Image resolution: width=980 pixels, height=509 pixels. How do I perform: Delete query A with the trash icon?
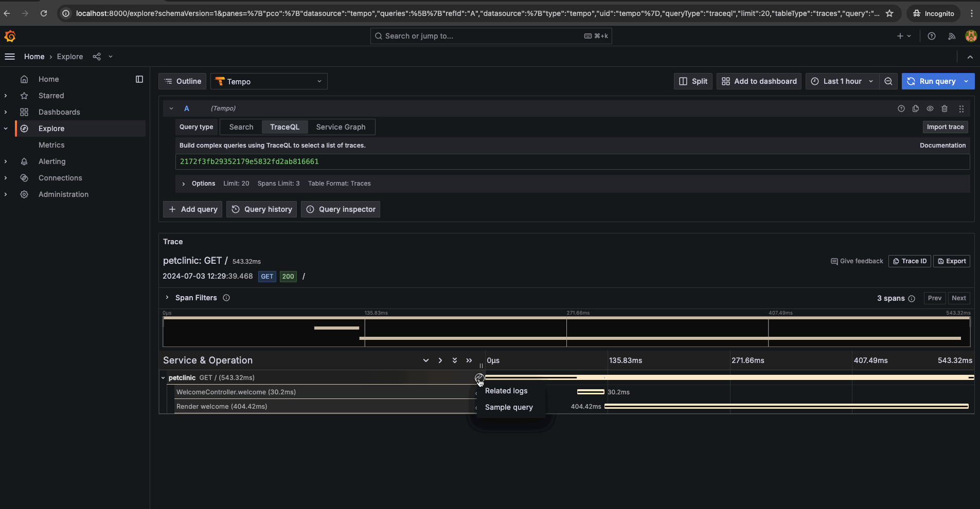[x=945, y=108]
